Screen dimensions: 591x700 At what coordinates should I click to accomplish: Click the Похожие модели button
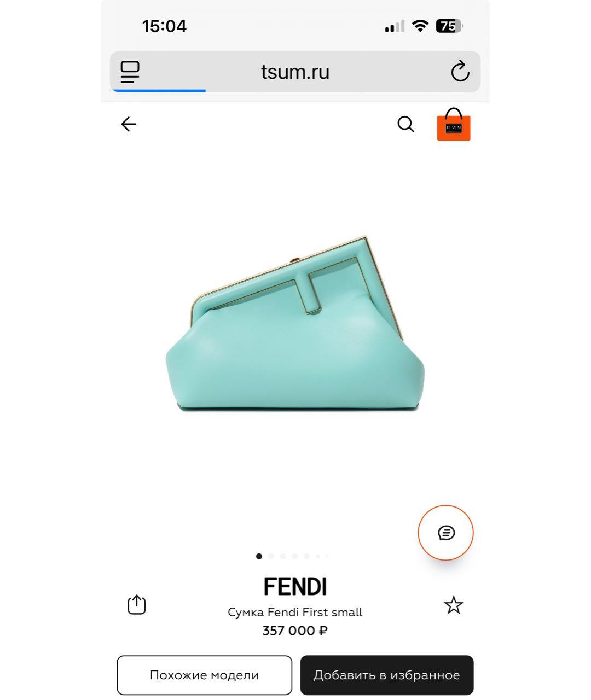tap(205, 675)
